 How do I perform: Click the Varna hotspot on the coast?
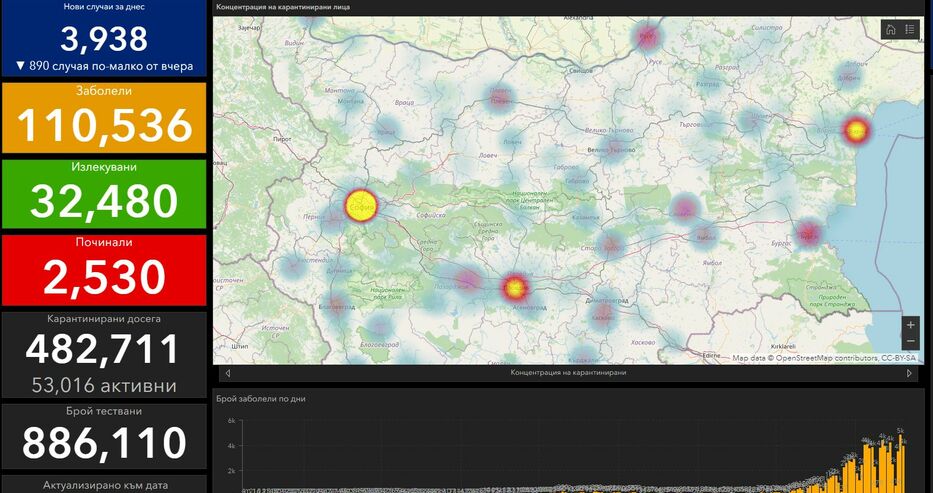856,129
